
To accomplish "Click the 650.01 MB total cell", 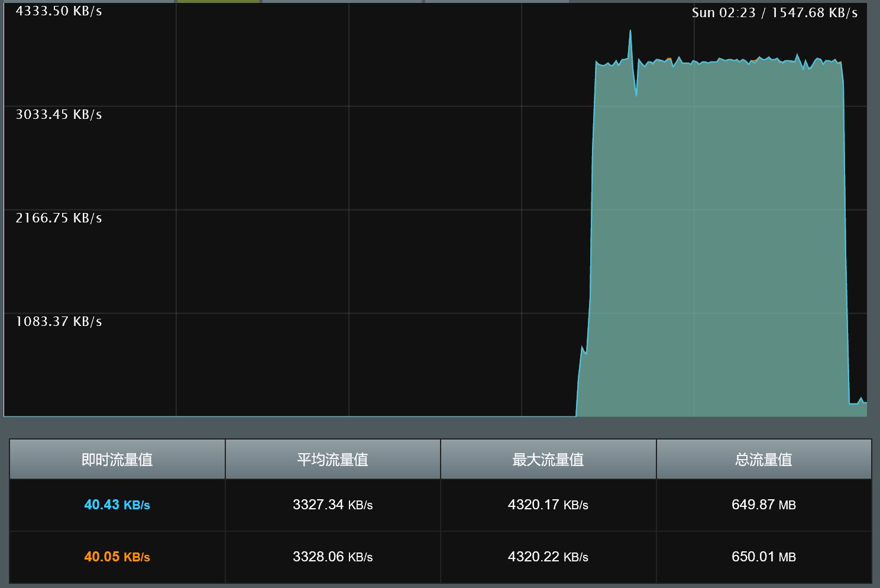I will 763,557.
